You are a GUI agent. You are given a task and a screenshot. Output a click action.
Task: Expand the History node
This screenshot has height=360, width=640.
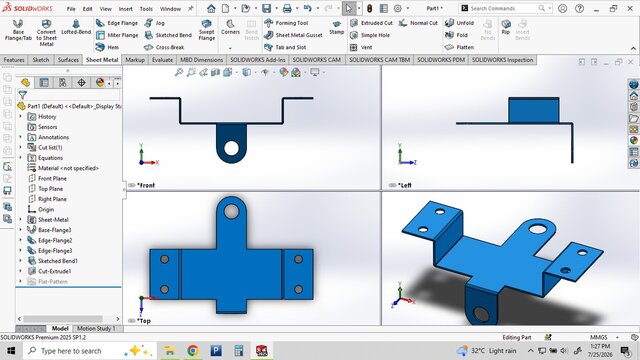(x=20, y=117)
